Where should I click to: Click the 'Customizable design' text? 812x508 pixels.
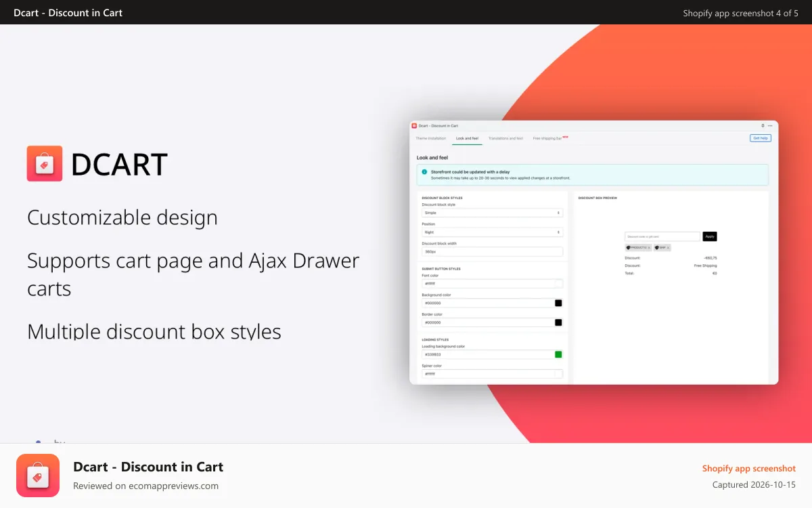122,218
